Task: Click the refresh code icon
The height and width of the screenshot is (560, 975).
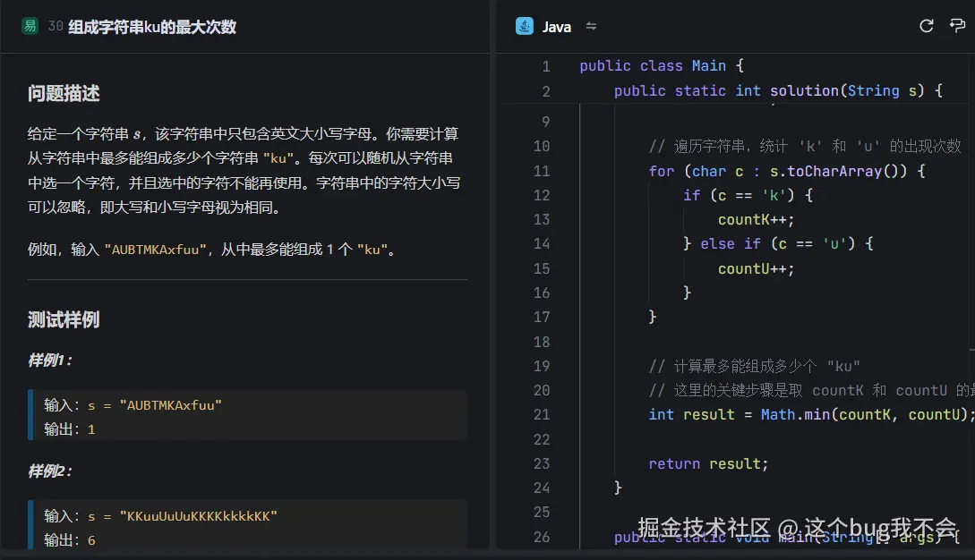Action: pyautogui.click(x=926, y=26)
